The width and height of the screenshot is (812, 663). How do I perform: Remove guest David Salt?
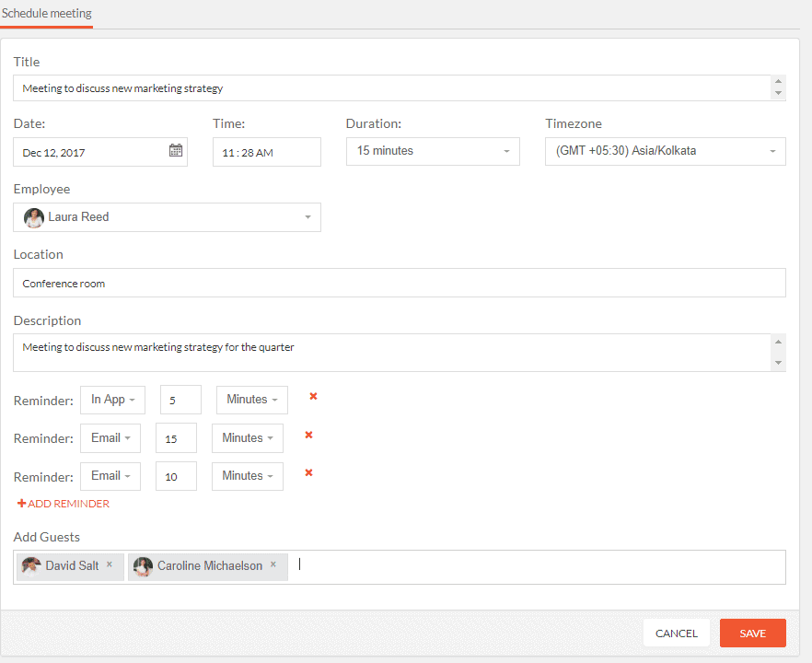click(110, 564)
